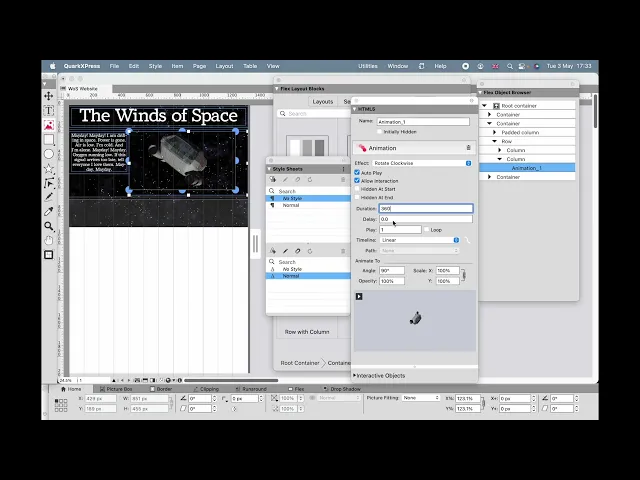The image size is (640, 480).
Task: Click the Duration input field
Action: tap(426, 209)
